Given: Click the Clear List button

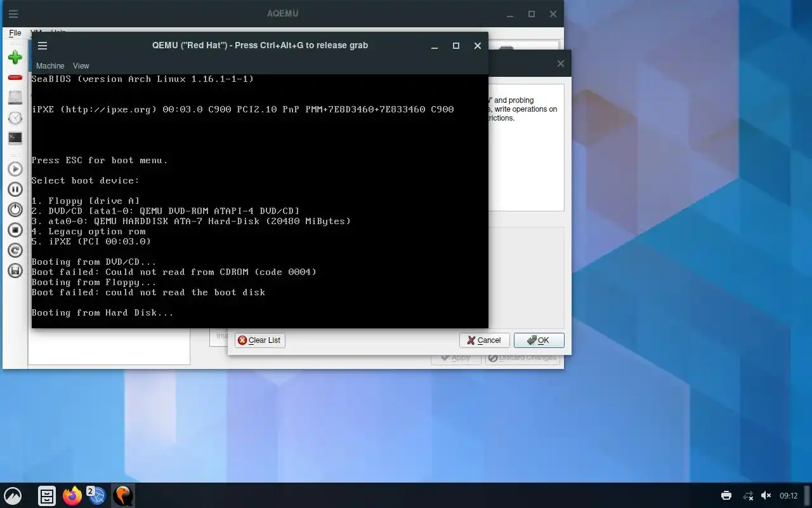Looking at the screenshot, I should pos(259,340).
